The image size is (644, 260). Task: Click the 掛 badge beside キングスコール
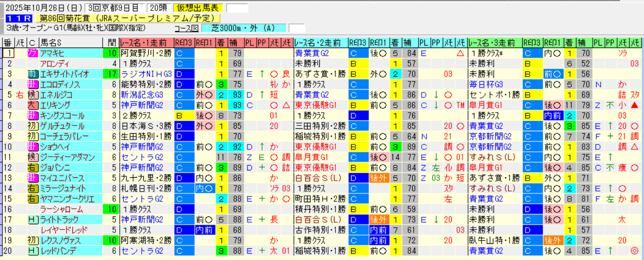click(x=32, y=115)
